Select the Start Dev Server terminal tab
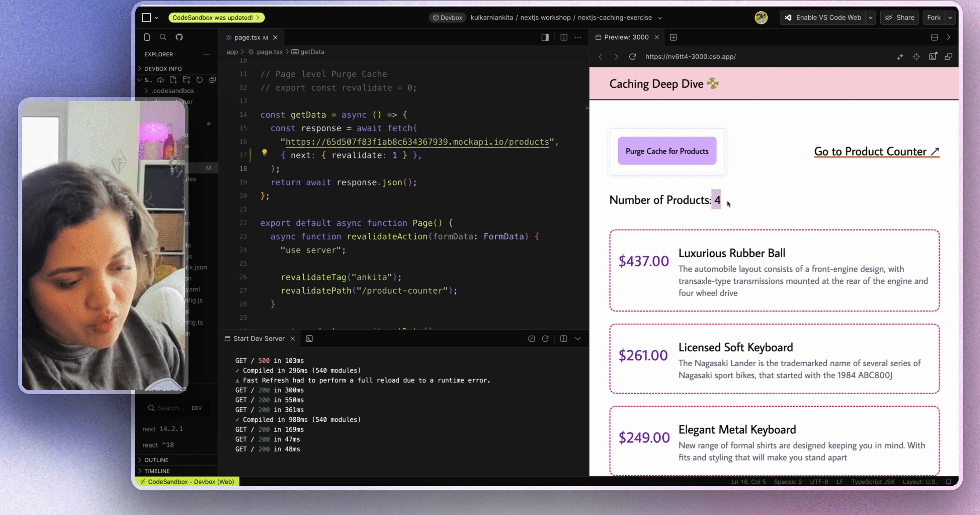980x515 pixels. 258,338
